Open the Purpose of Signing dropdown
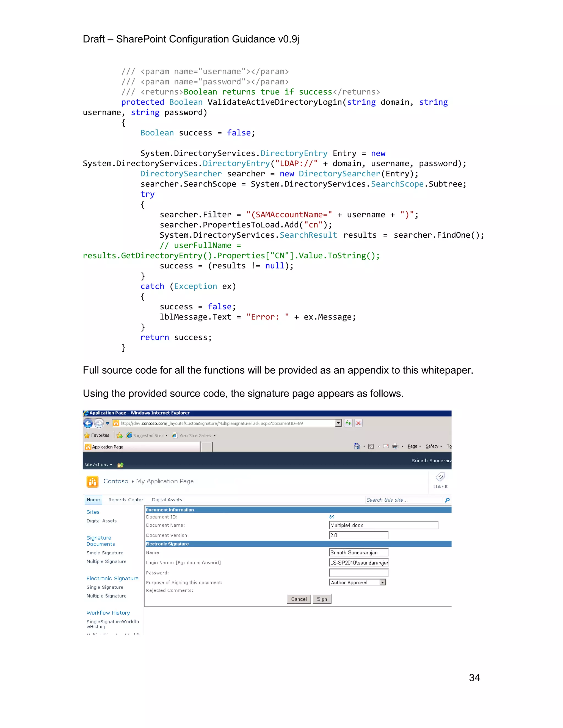The image size is (563, 728). click(358, 582)
